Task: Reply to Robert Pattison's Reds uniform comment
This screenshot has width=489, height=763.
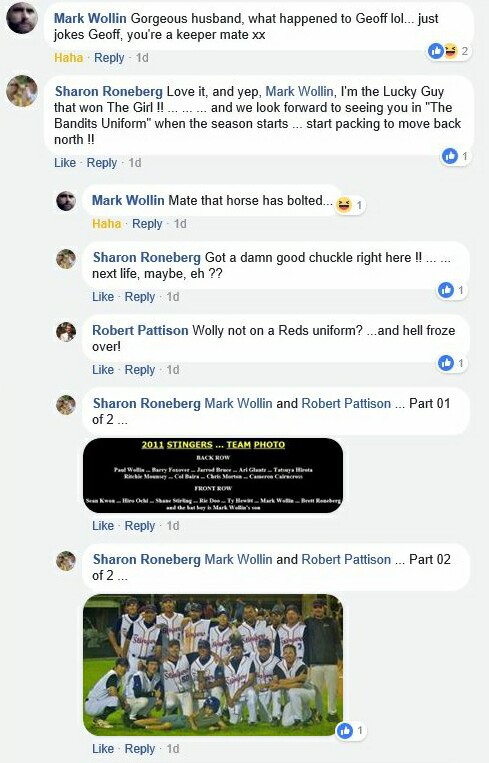Action: (x=140, y=370)
